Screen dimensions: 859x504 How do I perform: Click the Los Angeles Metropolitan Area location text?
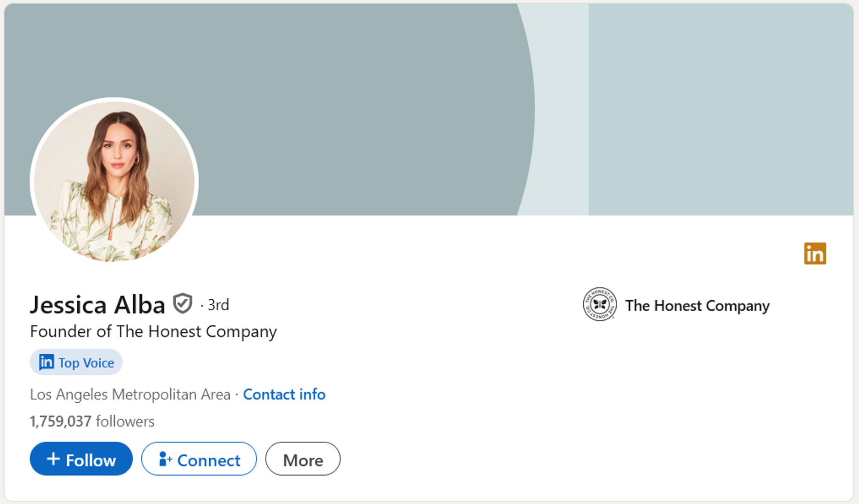pyautogui.click(x=130, y=394)
